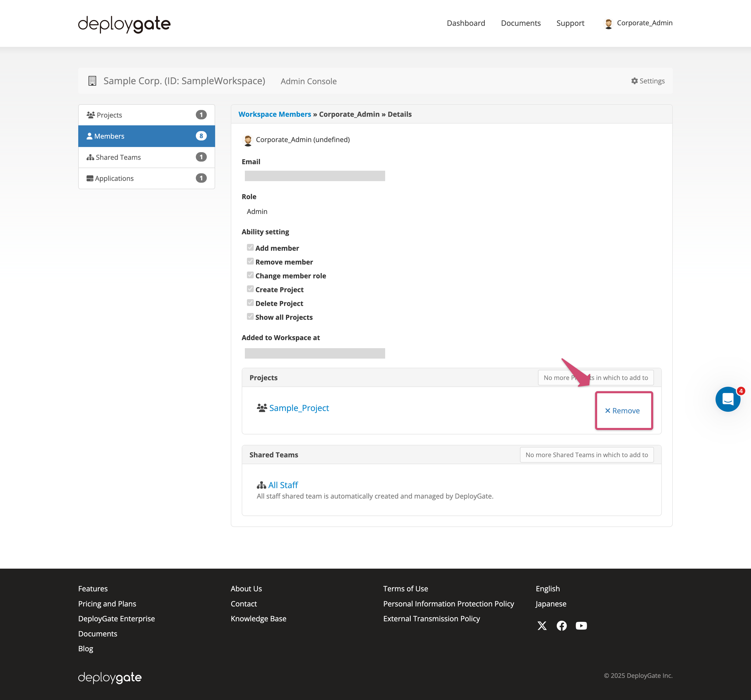This screenshot has width=751, height=700.
Task: Enable the Show all Projects checkbox
Action: coord(250,316)
